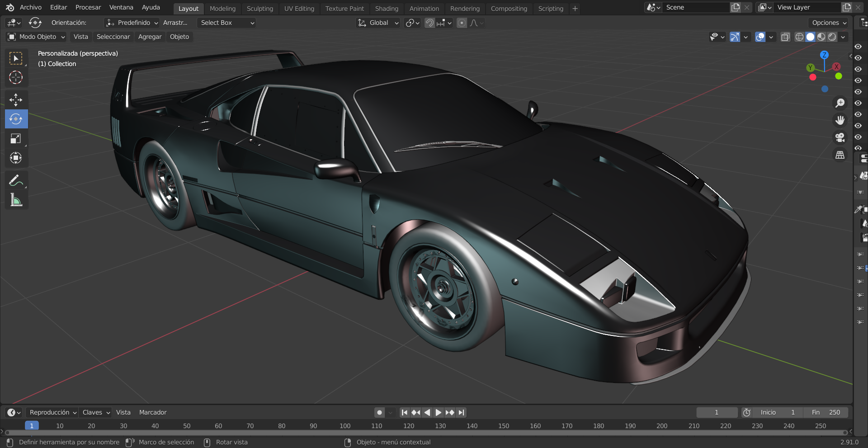This screenshot has width=868, height=448.
Task: Jump to previous keyframe
Action: pos(416,412)
